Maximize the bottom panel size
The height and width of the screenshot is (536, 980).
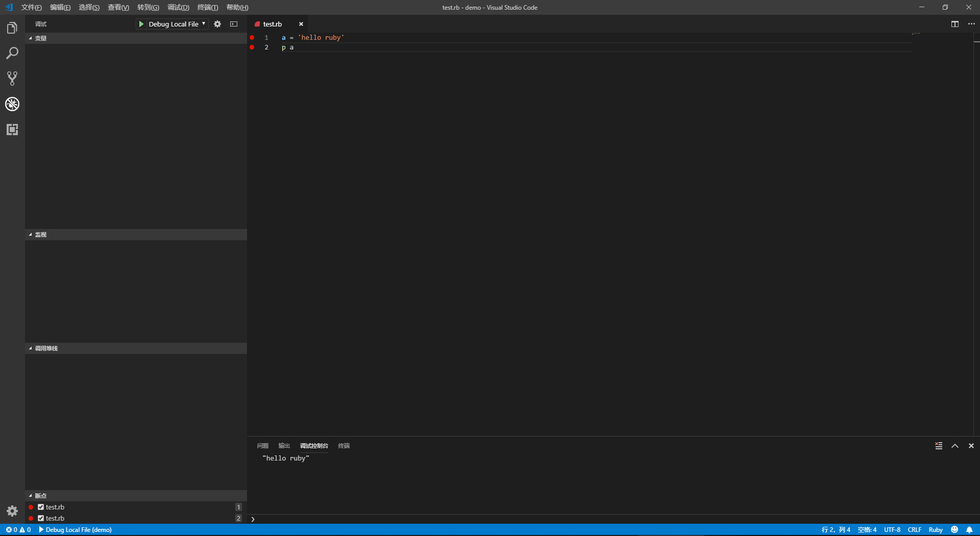pyautogui.click(x=955, y=446)
